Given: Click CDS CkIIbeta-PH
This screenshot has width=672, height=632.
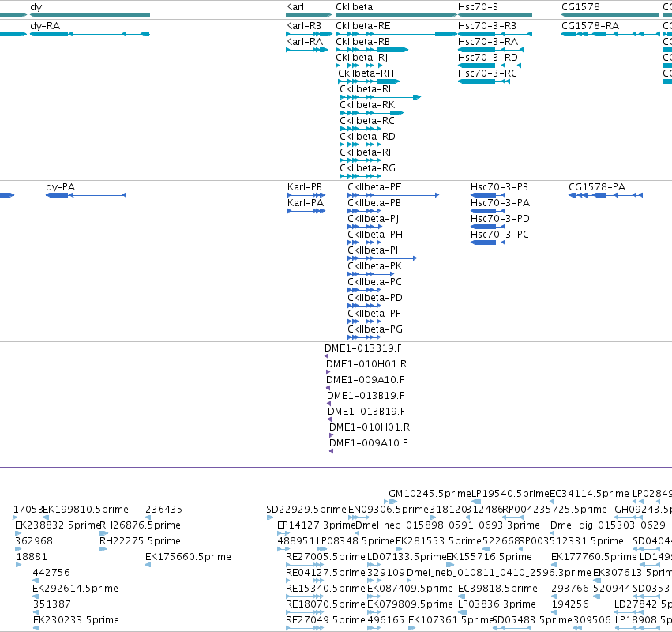Looking at the screenshot, I should (x=375, y=235).
